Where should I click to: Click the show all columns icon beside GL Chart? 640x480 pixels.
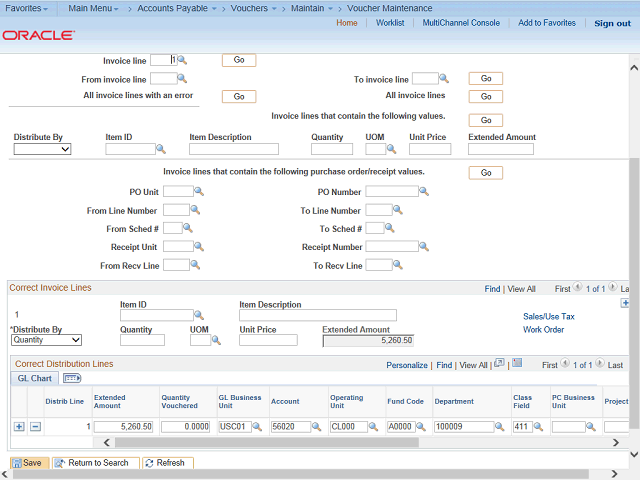click(x=72, y=379)
